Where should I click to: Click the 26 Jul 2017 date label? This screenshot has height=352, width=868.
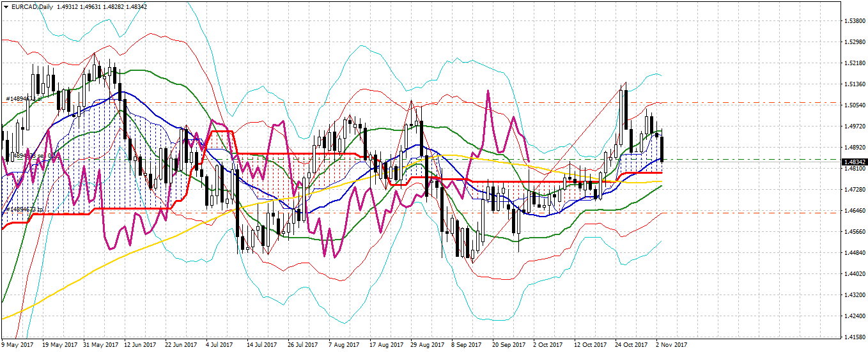[304, 345]
